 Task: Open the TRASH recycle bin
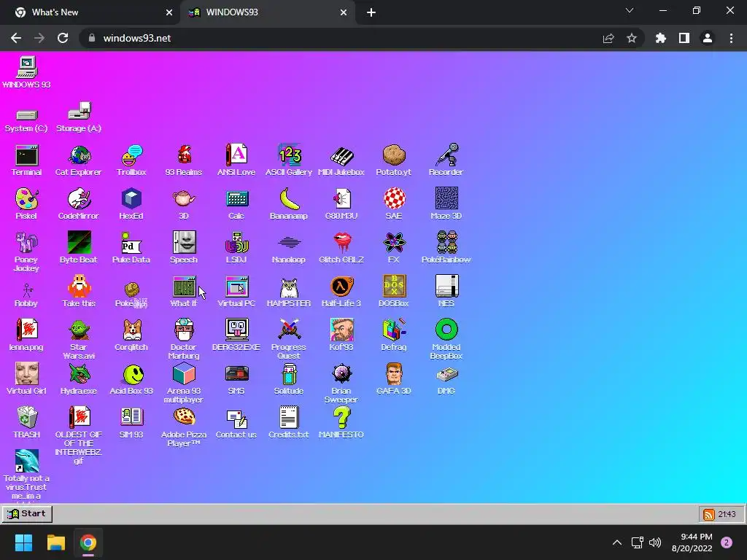[27, 418]
